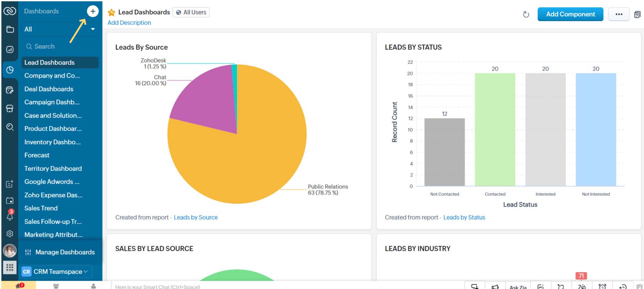Open global search magnifier in the sidebar
The height and width of the screenshot is (289, 644).
10,127
